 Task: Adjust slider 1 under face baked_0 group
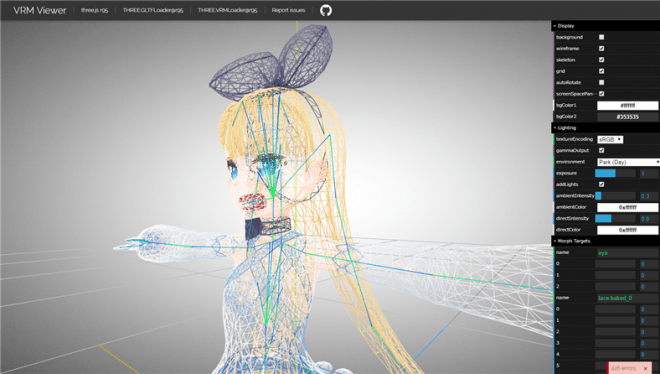coord(615,321)
